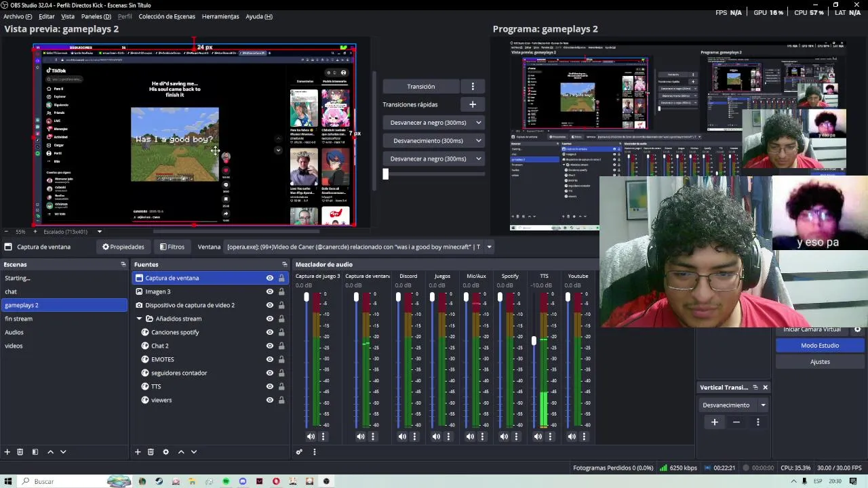Mute the Spotify audio channel
The image size is (868, 488).
point(504,436)
